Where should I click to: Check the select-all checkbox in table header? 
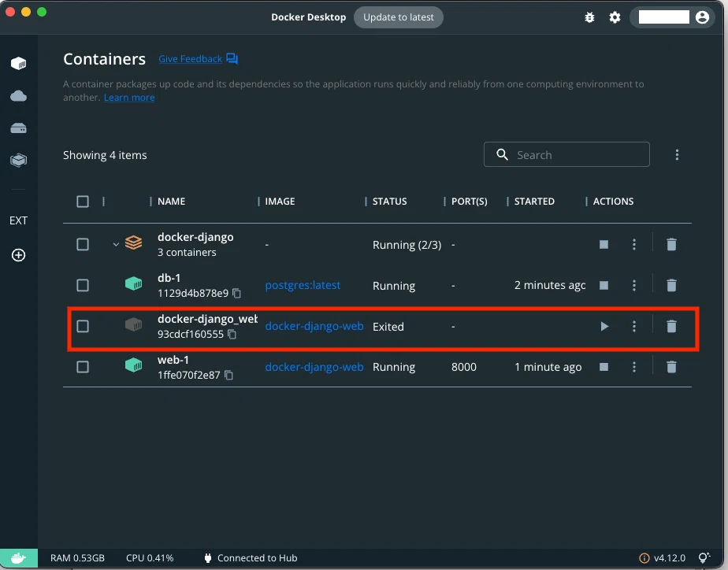[83, 201]
